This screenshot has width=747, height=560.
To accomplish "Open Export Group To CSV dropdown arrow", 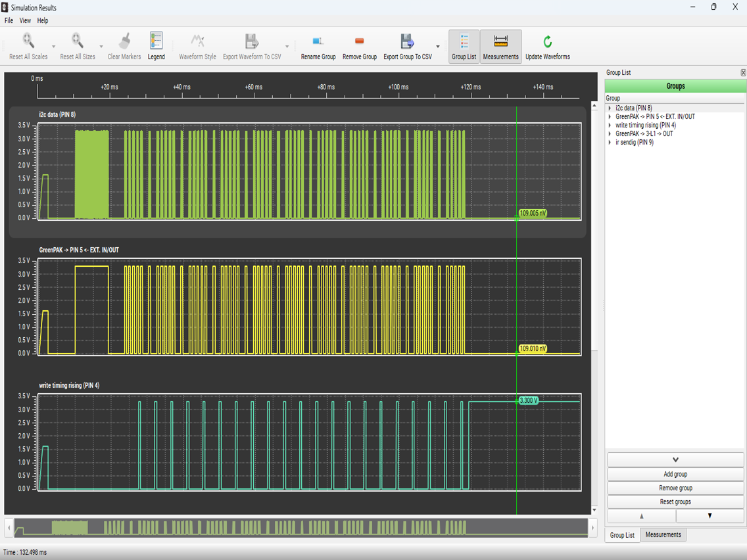I will click(x=438, y=47).
